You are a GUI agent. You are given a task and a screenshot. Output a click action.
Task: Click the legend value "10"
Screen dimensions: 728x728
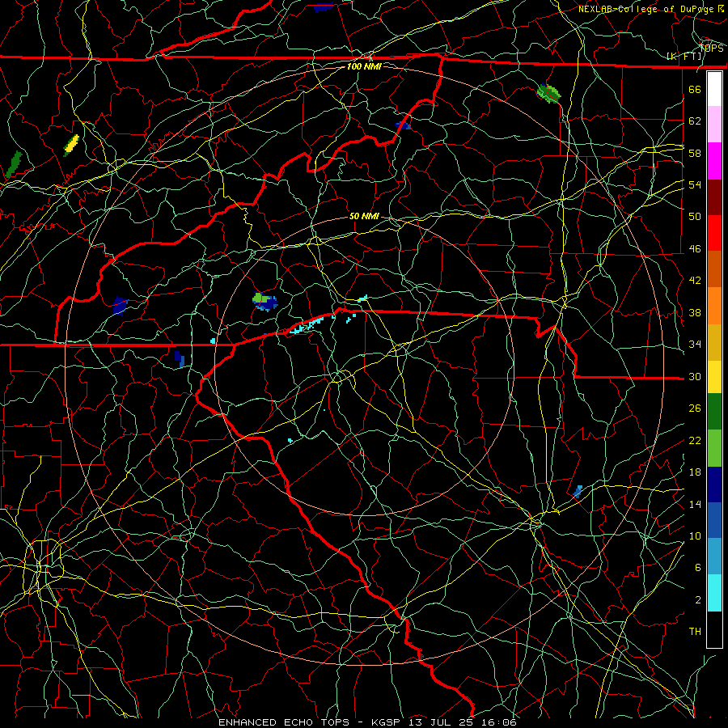[695, 536]
